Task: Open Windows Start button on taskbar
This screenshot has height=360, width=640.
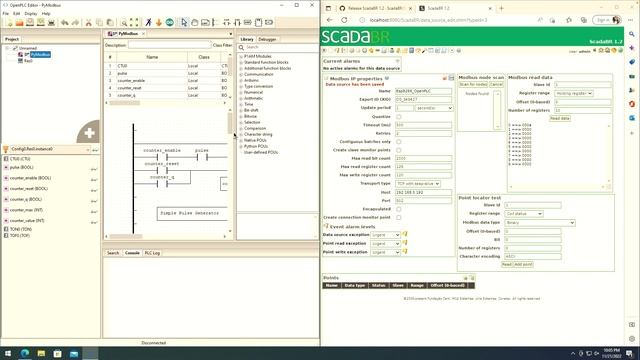Action: coord(8,353)
